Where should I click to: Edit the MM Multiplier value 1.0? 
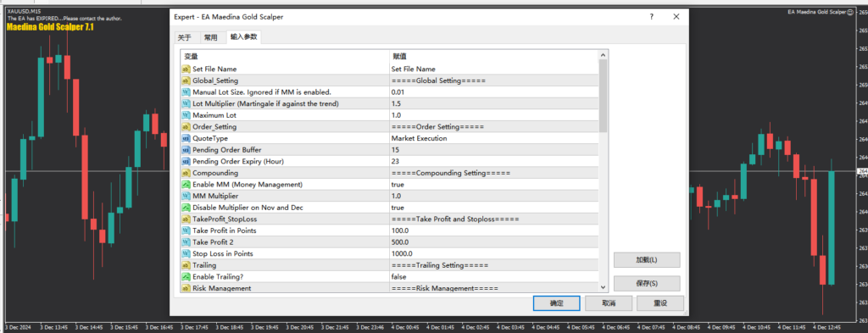tap(494, 197)
